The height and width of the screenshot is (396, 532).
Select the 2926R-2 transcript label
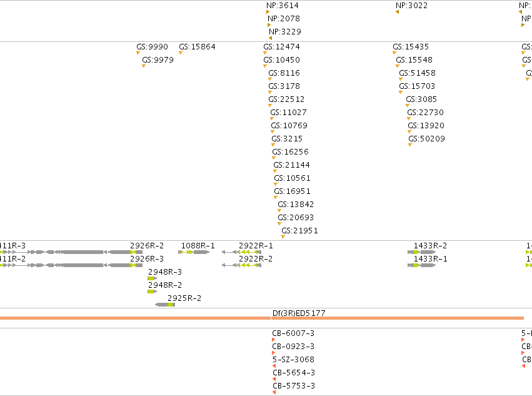147,246
